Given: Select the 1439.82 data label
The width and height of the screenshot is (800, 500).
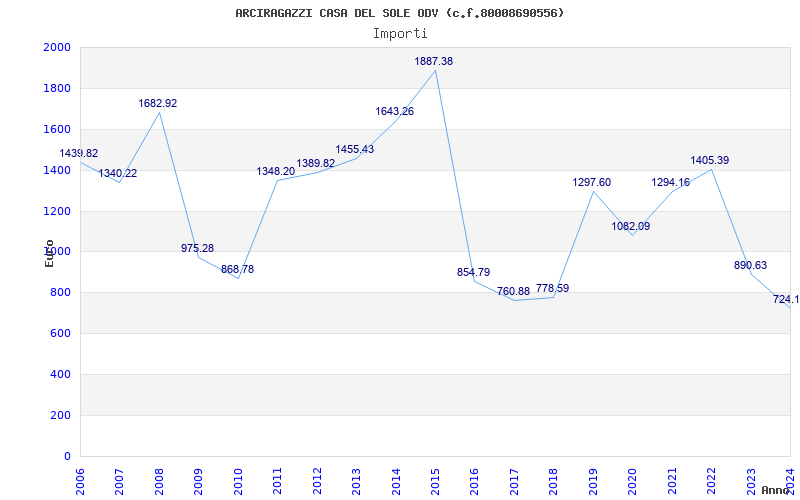Looking at the screenshot, I should [79, 154].
